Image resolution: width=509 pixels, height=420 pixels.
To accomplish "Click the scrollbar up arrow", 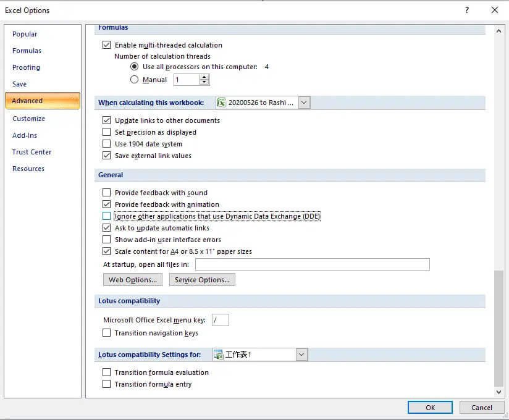I will click(x=498, y=31).
